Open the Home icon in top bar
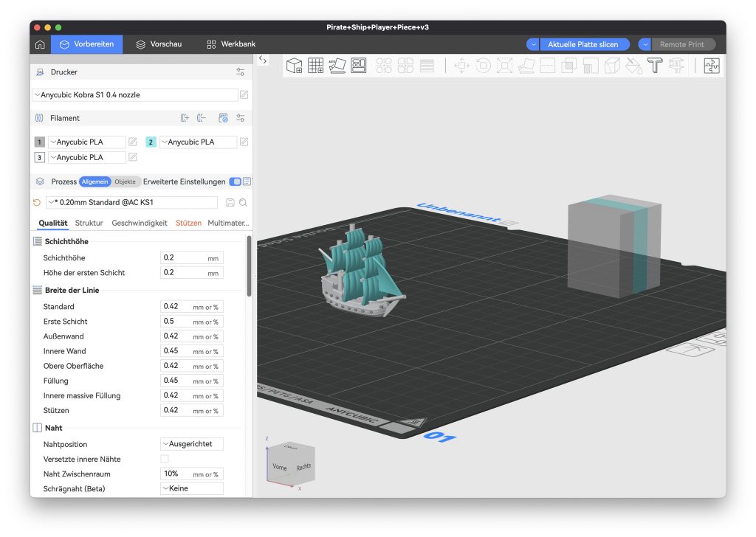Screen dimensions: 756x537 click(40, 44)
